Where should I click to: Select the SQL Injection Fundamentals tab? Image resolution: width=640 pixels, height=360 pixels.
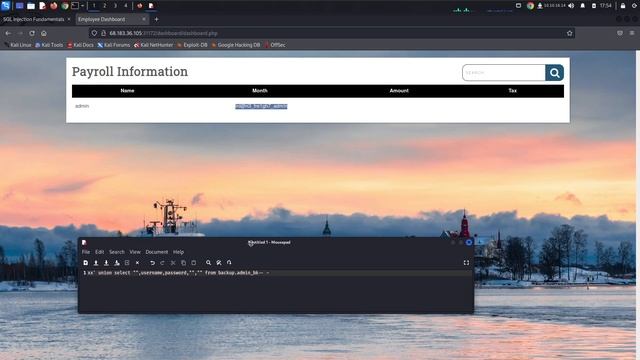click(33, 19)
